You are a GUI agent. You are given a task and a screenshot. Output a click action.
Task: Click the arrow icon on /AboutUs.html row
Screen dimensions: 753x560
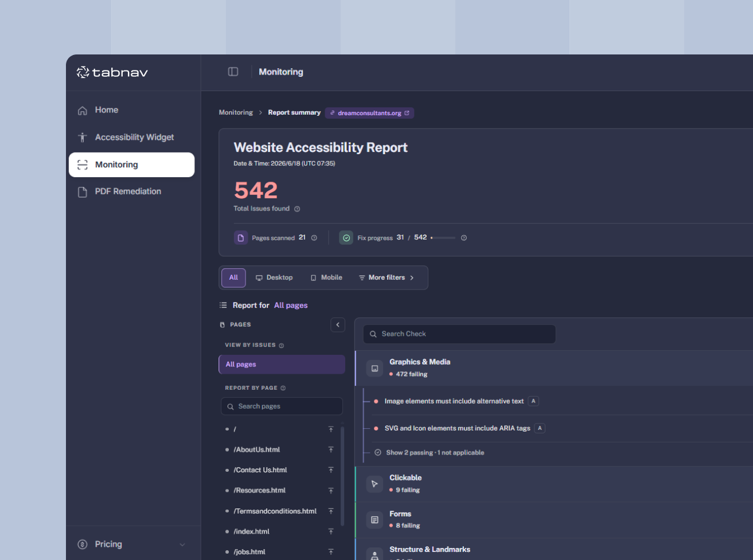[x=331, y=450]
